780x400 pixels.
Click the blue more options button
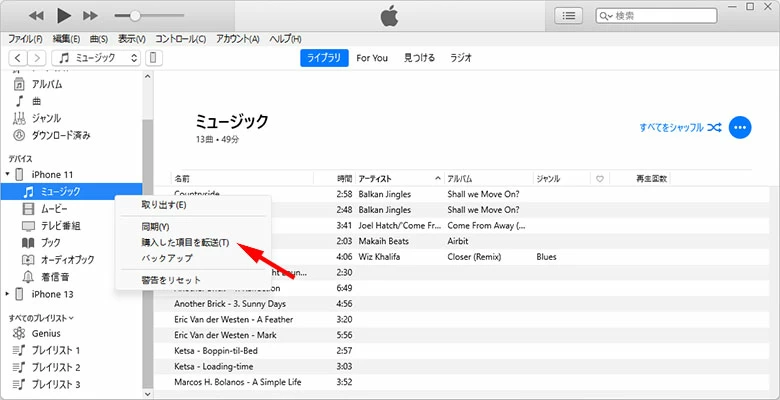[740, 127]
